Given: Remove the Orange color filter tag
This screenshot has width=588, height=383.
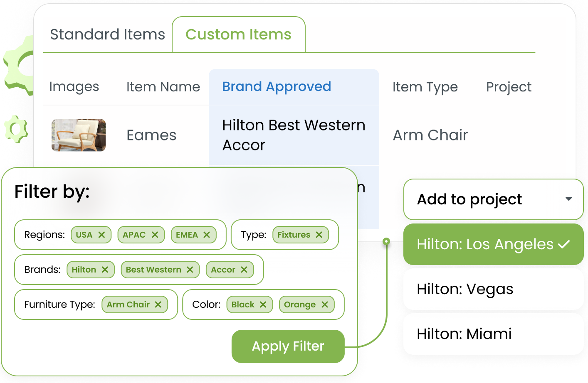Looking at the screenshot, I should point(325,304).
